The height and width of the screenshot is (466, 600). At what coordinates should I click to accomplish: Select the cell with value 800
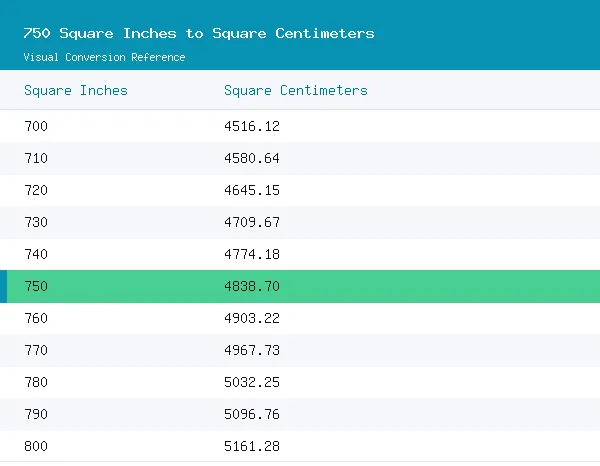tap(36, 446)
